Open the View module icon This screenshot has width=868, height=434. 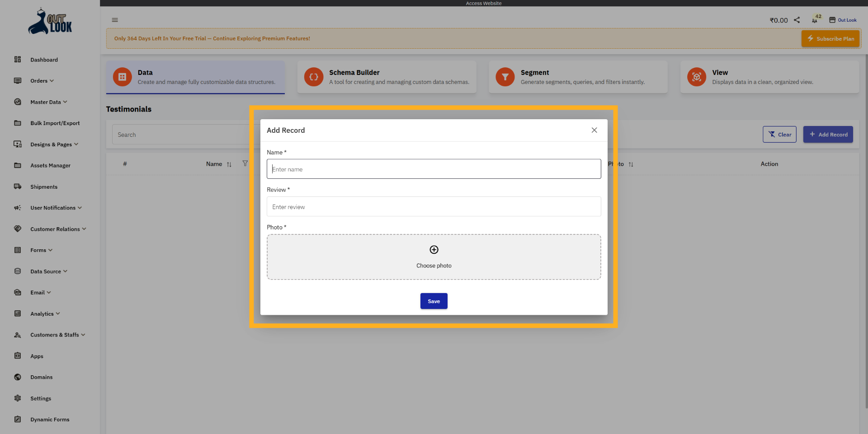click(x=696, y=77)
